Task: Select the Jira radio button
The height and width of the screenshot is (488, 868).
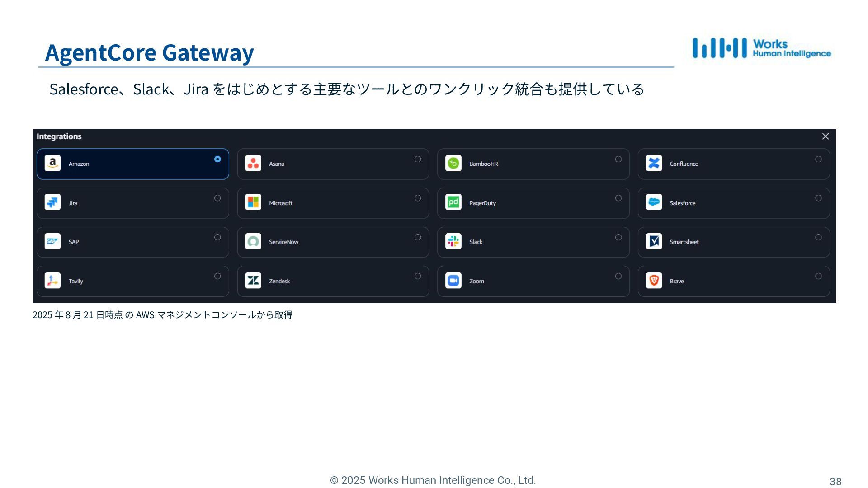Action: click(217, 198)
